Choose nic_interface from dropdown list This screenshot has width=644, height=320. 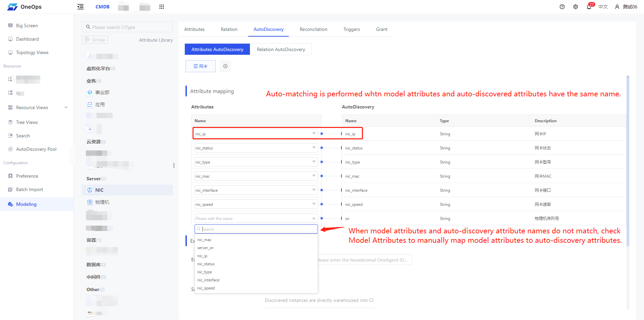(256, 280)
